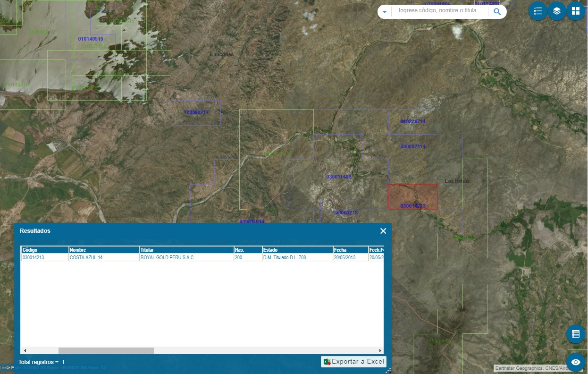Screen dimensions: 588x374
Task: Sort by the Titular column header
Action: click(186, 250)
